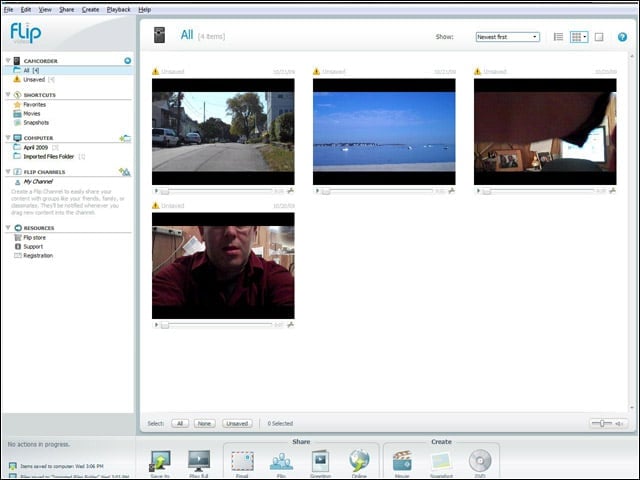
Task: Play the street video clip
Action: (156, 191)
